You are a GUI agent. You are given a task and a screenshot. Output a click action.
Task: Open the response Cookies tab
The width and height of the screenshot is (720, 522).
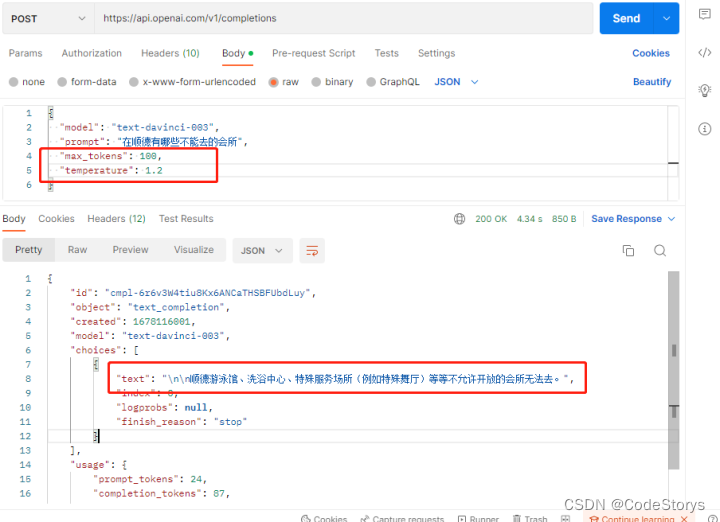point(56,219)
